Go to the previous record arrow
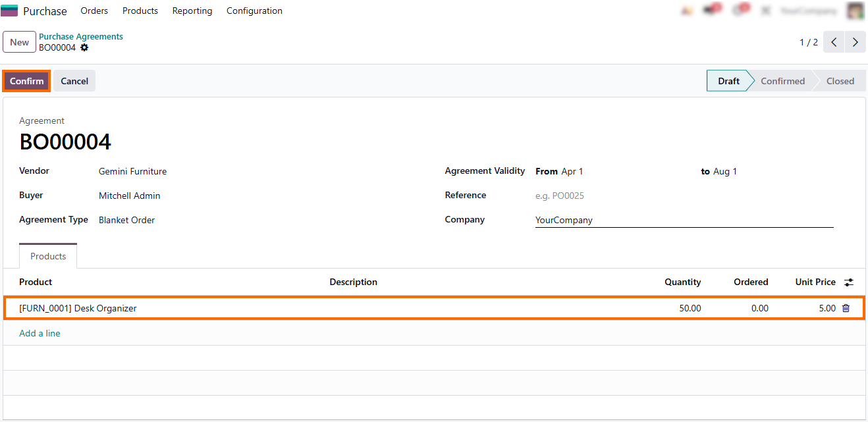This screenshot has height=422, width=868. [x=834, y=42]
